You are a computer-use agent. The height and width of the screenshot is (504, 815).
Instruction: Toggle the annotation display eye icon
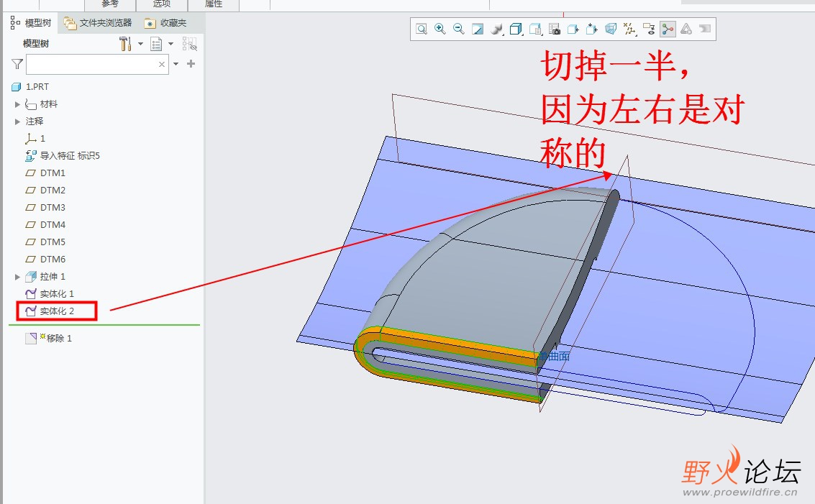coord(649,29)
